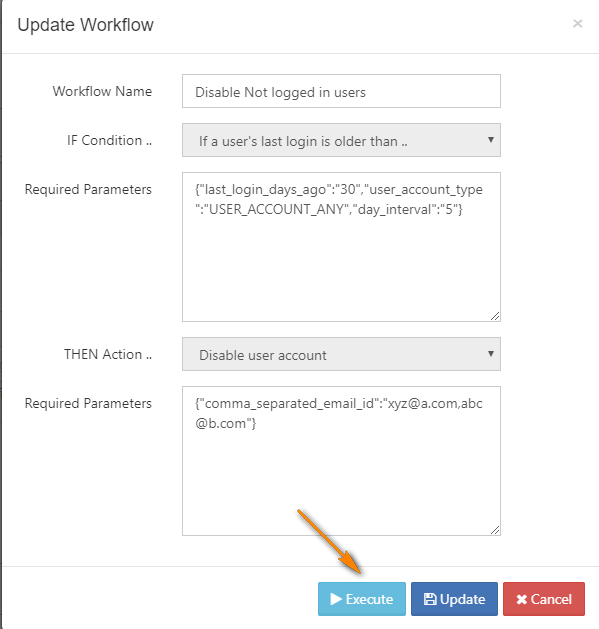Click resize handle of action parameters textarea
Viewport: 599px width, 629px height.
tap(495, 530)
